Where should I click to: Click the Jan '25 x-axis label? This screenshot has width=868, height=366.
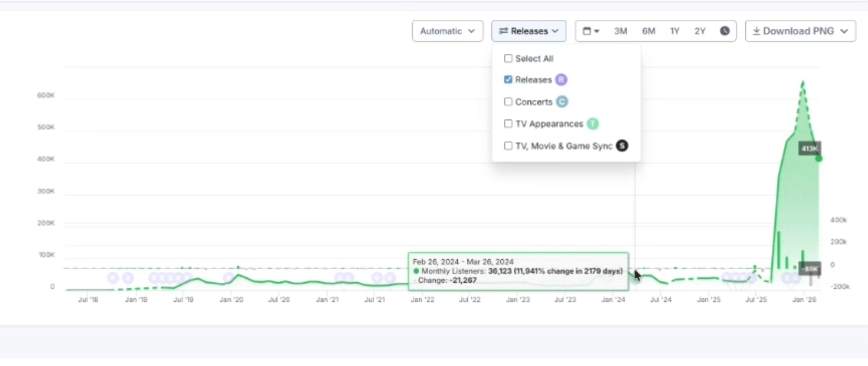709,300
